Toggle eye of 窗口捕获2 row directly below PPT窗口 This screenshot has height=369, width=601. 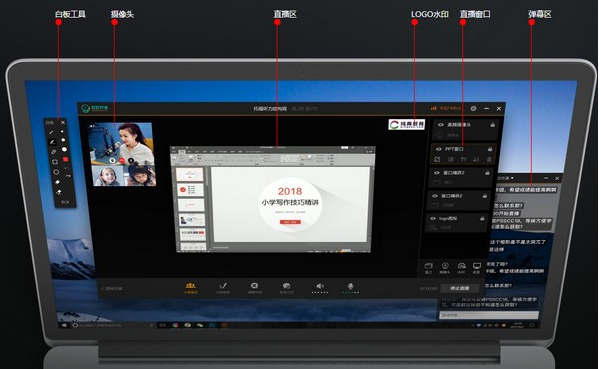coord(437,173)
